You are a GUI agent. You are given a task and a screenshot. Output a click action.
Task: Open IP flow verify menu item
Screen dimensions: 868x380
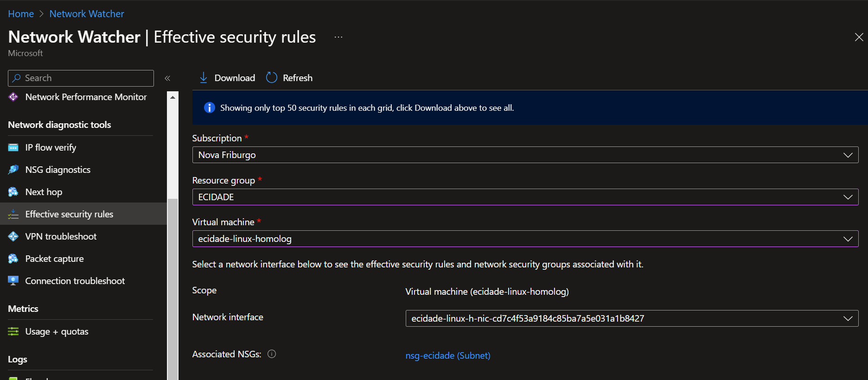(x=83, y=147)
